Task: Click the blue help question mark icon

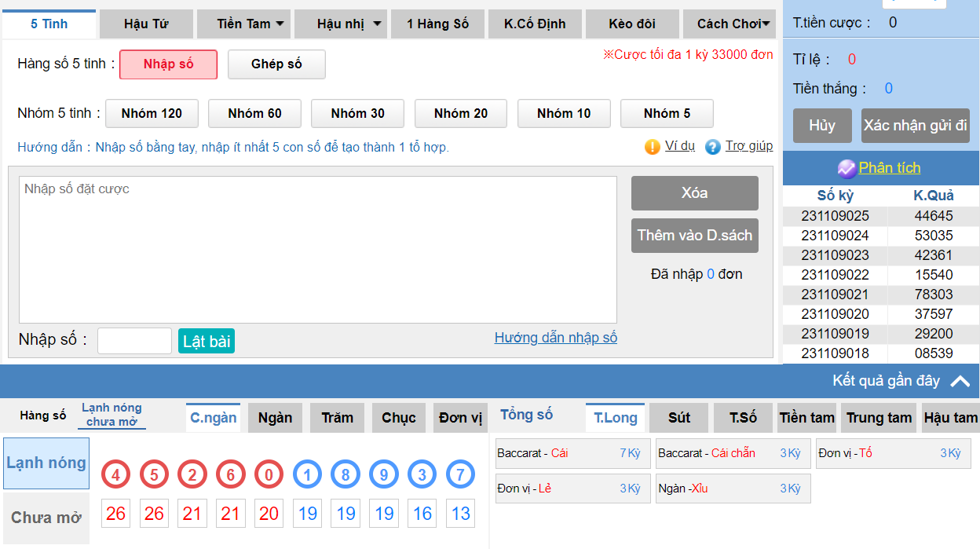Action: click(x=712, y=147)
